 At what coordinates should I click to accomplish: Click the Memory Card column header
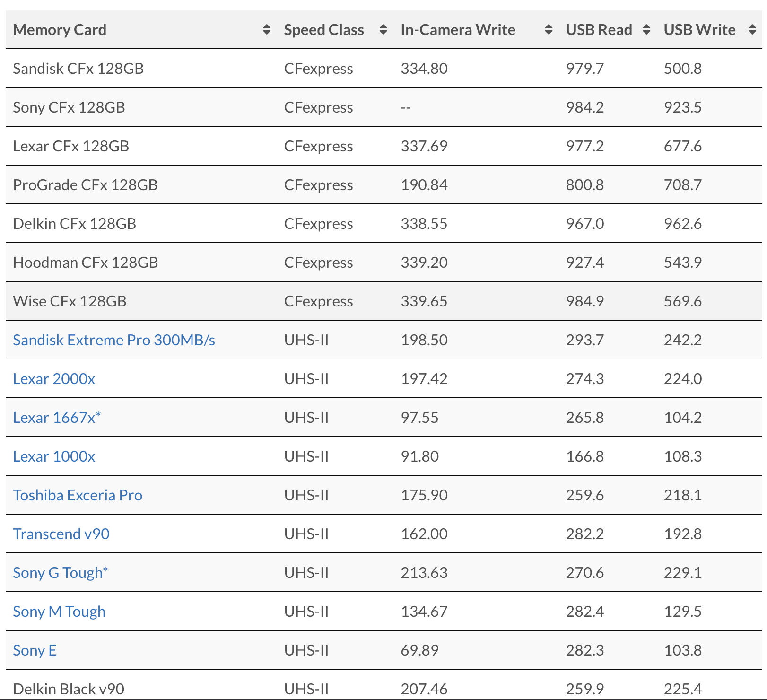pos(141,30)
